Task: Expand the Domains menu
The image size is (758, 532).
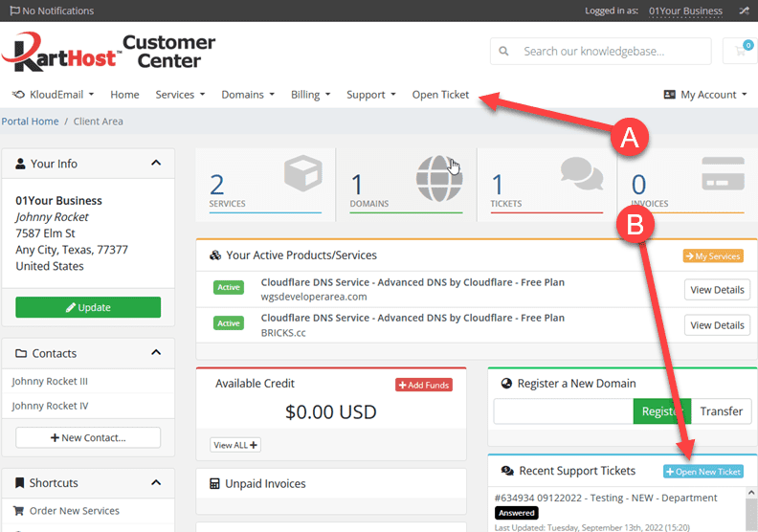Action: point(248,95)
